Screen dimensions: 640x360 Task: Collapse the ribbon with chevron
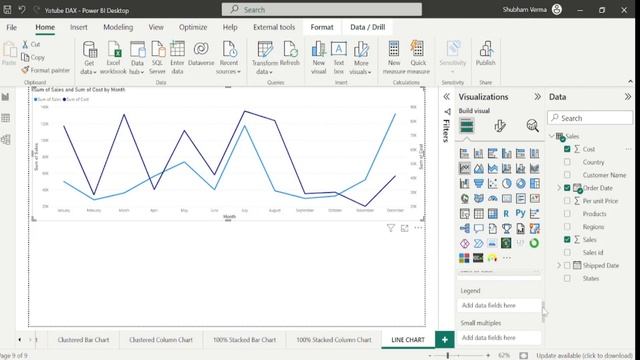pyautogui.click(x=630, y=82)
